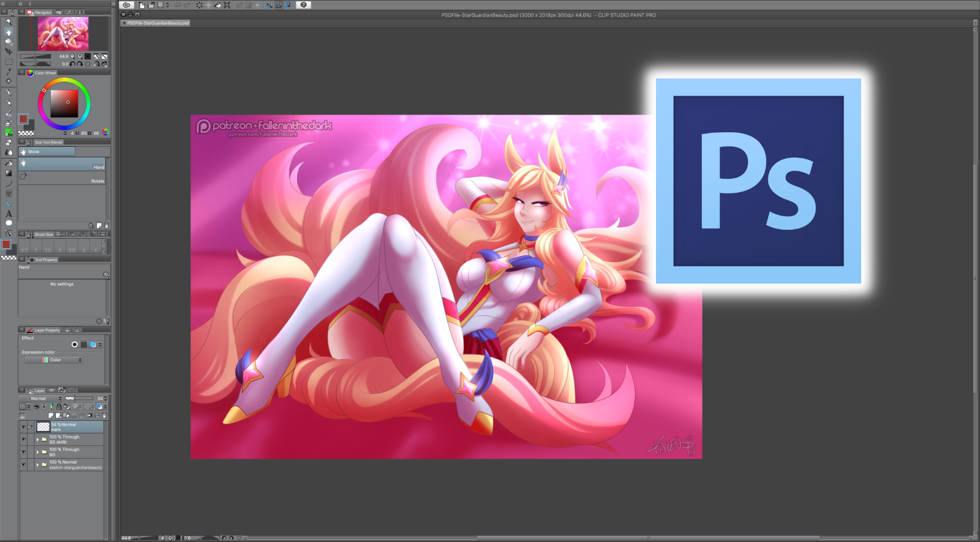Select the Balloon tool
The image size is (980, 542).
9,223
